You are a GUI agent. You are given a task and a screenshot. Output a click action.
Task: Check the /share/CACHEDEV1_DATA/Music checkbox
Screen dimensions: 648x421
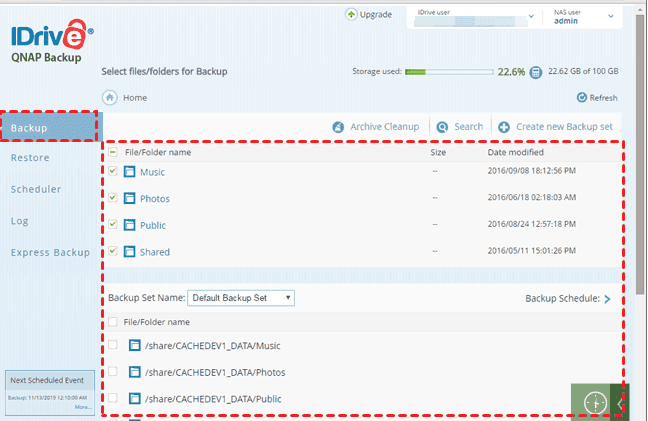coord(112,345)
